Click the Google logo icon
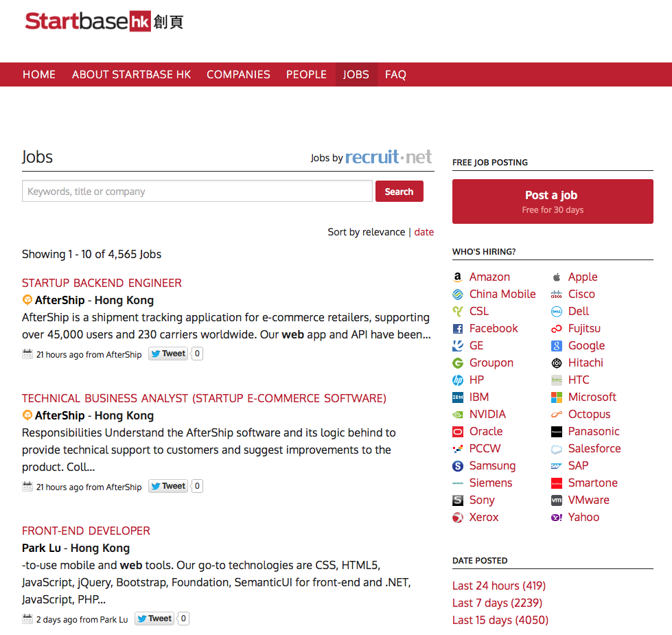This screenshot has width=672, height=635. 556,346
